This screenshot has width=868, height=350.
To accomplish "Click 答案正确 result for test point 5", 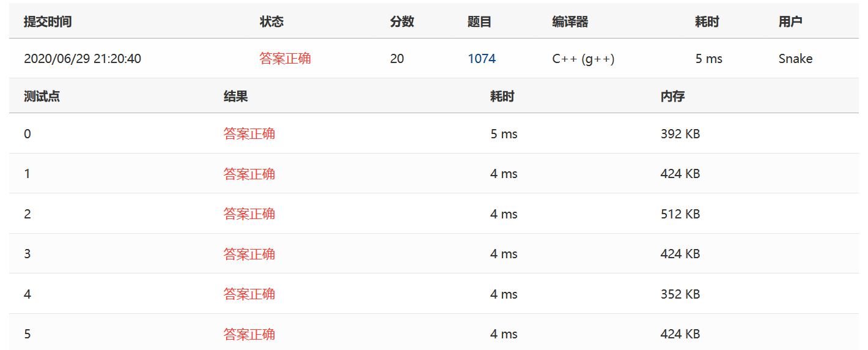I will tap(249, 334).
